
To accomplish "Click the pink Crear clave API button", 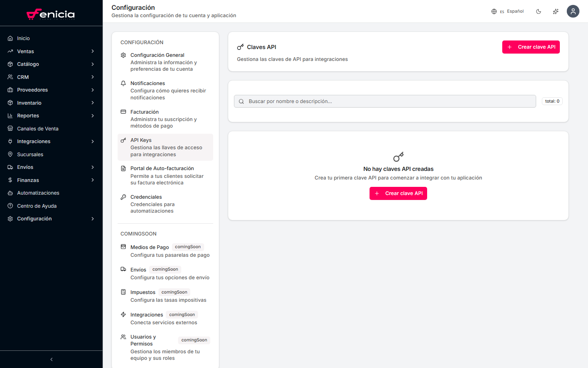I will pos(531,47).
